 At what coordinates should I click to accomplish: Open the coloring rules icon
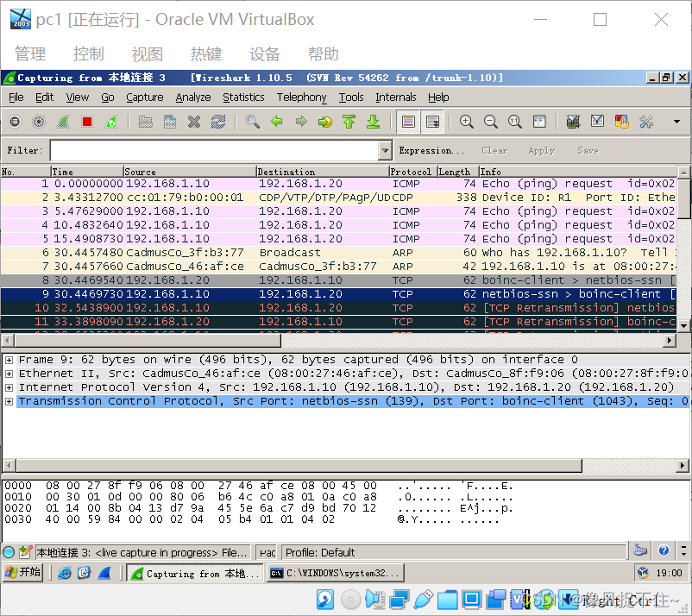622,122
